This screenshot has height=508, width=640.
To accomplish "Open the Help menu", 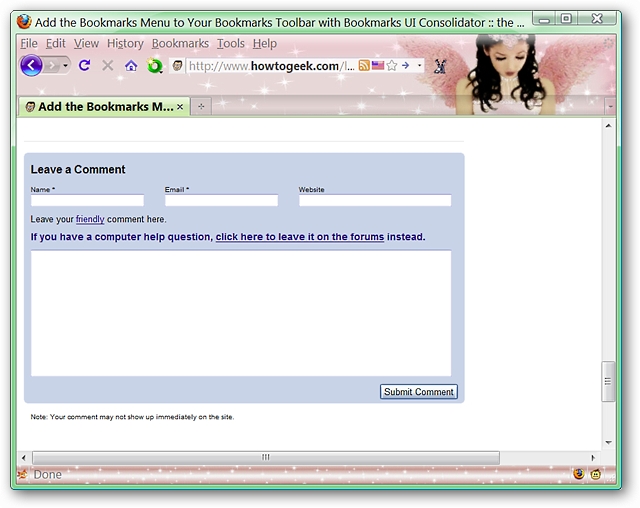I will point(264,44).
